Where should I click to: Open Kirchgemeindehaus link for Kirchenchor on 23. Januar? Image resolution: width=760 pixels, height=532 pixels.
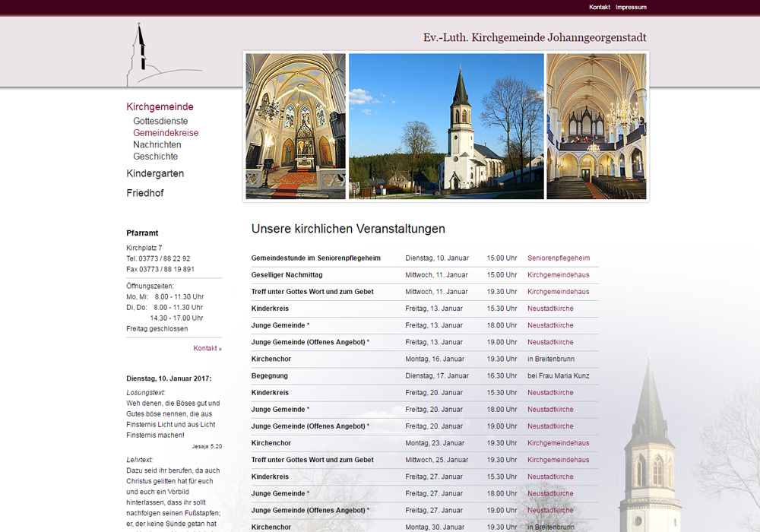[559, 443]
